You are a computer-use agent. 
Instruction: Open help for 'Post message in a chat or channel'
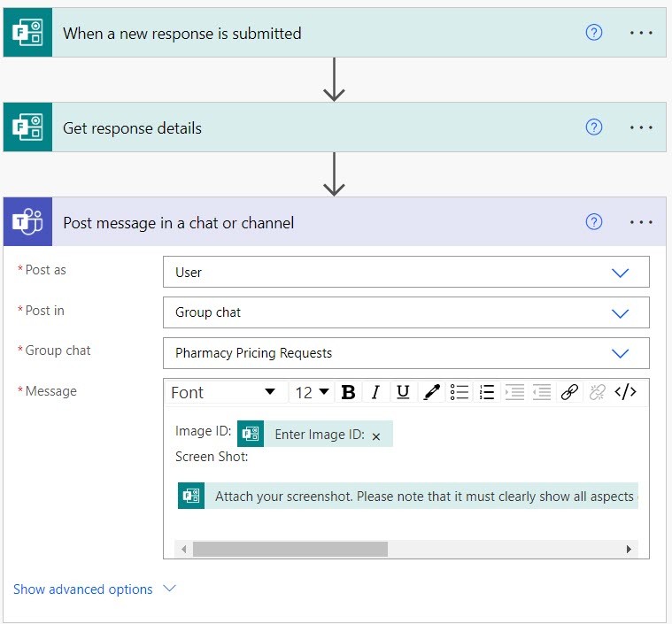(x=593, y=222)
